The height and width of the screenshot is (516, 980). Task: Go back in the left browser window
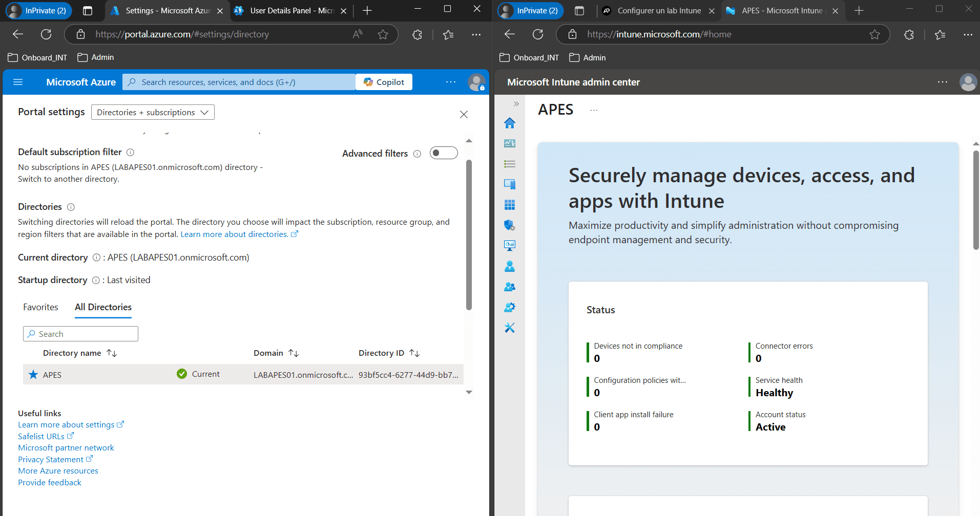point(18,34)
